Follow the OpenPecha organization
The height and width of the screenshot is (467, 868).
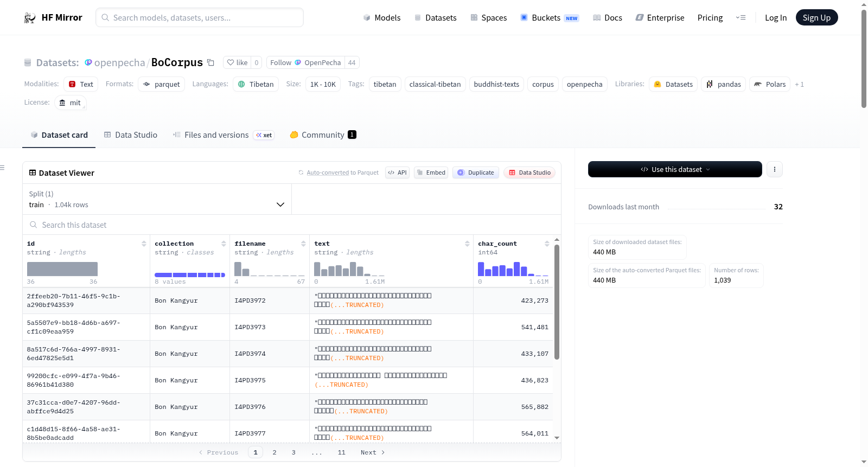[305, 62]
